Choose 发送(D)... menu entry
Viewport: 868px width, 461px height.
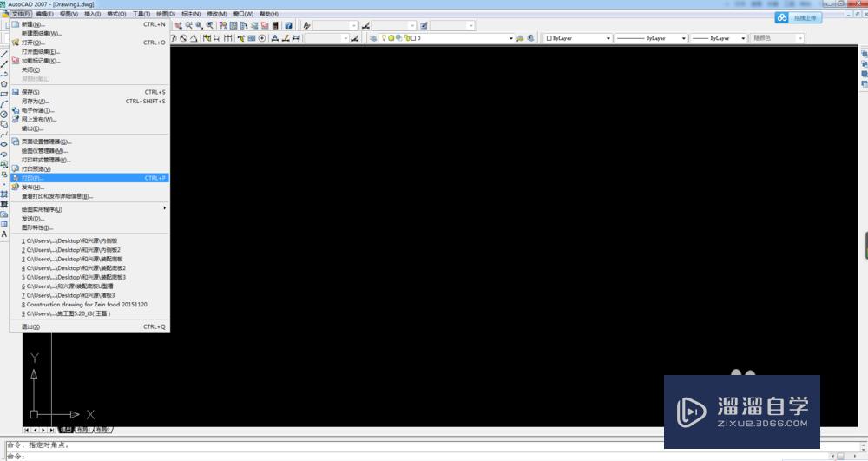pos(89,219)
